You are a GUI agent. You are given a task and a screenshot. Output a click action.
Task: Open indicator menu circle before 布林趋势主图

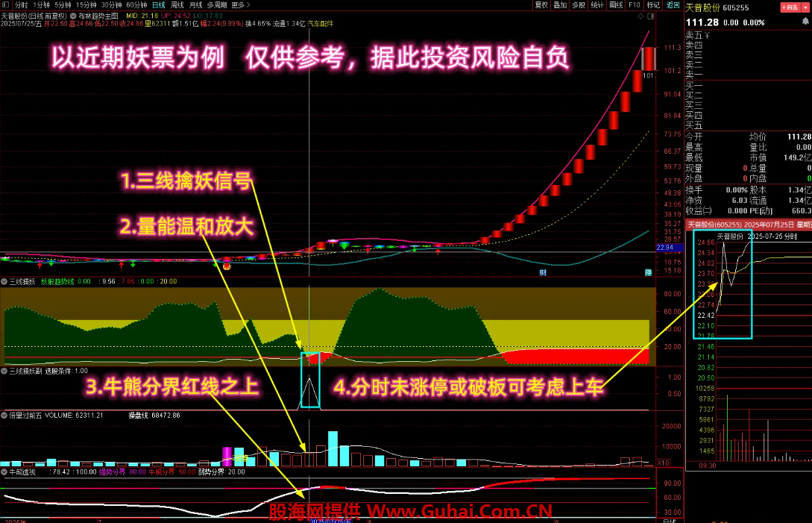tap(73, 14)
